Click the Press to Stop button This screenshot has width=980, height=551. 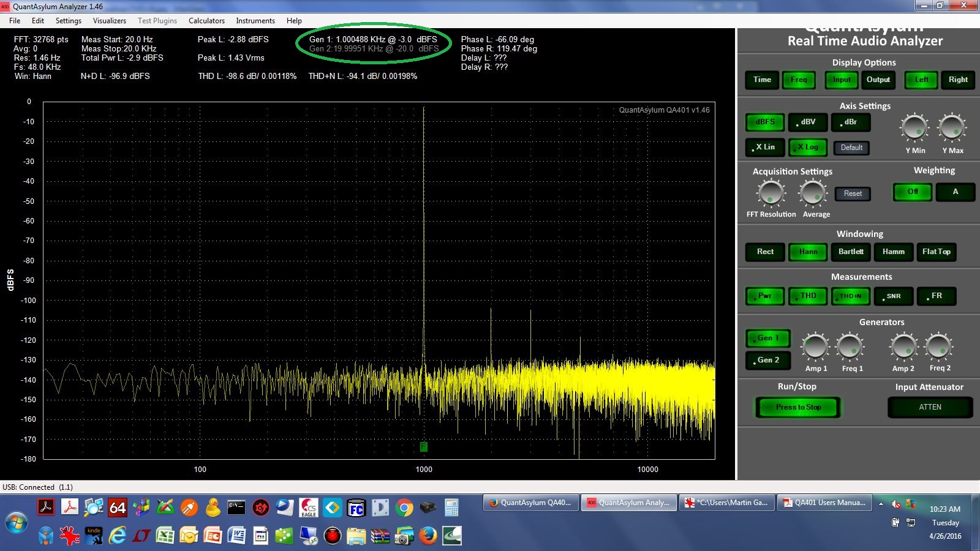[798, 407]
